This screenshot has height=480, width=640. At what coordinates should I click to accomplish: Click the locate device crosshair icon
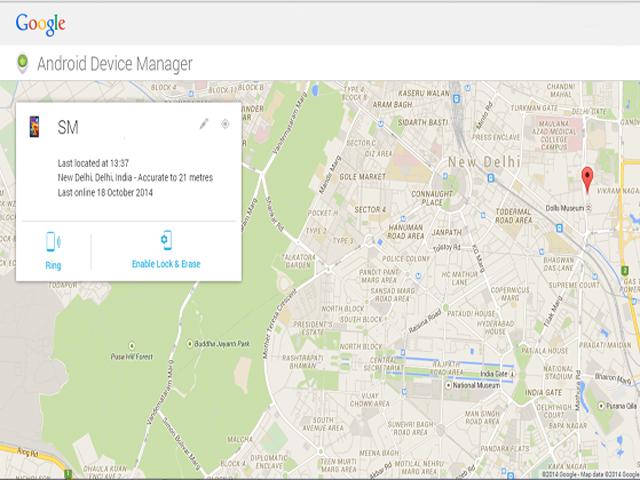point(225,124)
